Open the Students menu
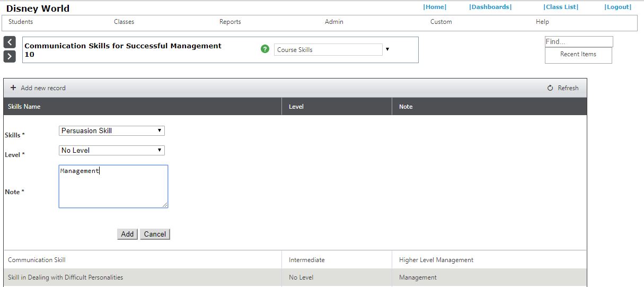Screen dimensions: 644x287 click(21, 22)
